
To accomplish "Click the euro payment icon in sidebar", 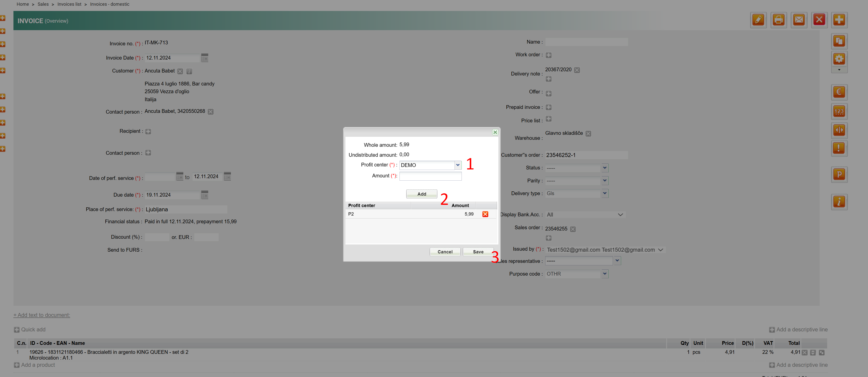I will [x=839, y=92].
